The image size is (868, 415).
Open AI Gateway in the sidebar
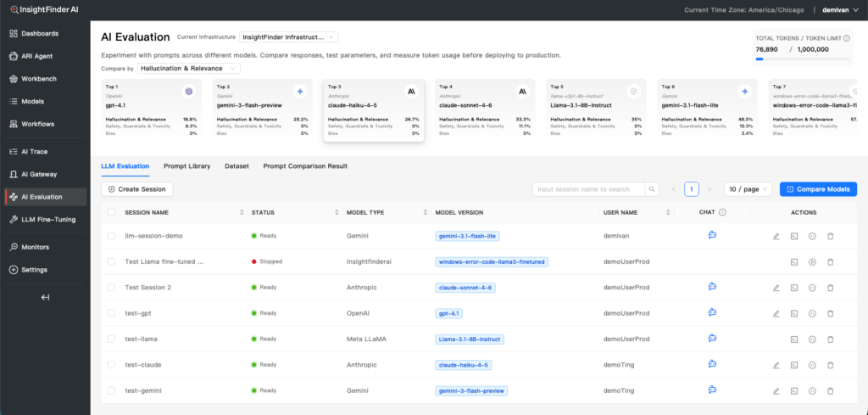(44, 174)
